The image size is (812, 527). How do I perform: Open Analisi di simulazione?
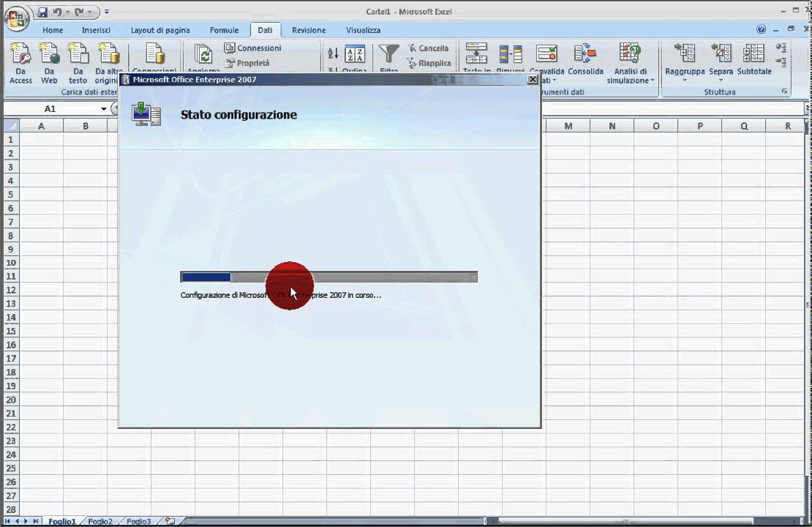631,63
